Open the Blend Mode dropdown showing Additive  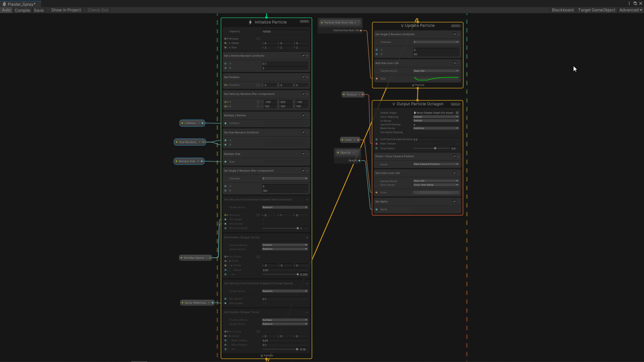(435, 128)
